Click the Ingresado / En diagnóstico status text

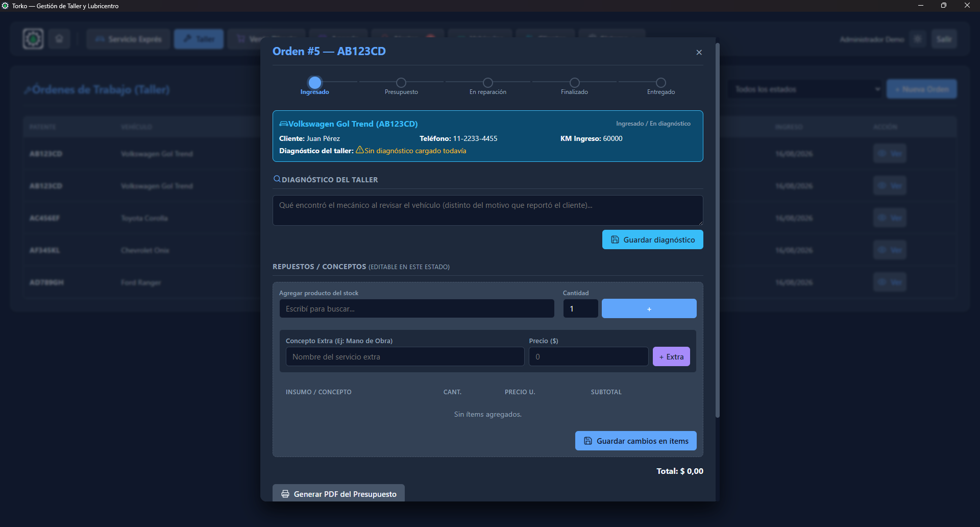[x=653, y=124]
